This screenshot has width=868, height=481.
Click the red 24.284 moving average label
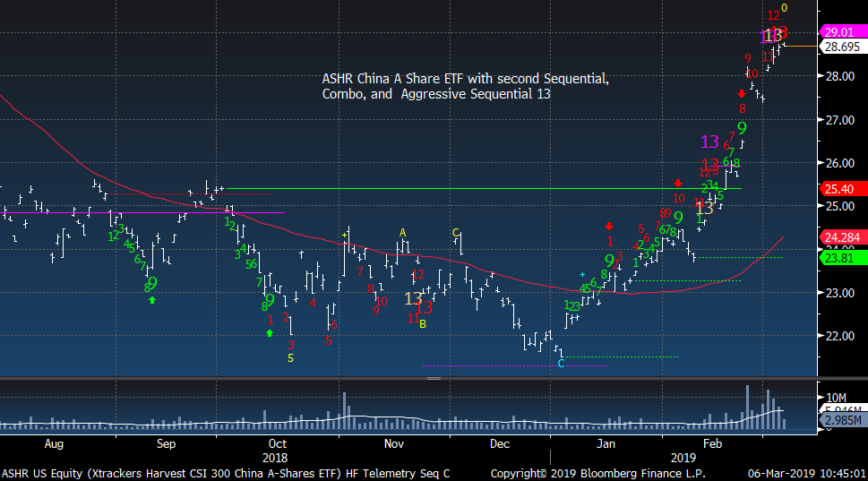842,237
